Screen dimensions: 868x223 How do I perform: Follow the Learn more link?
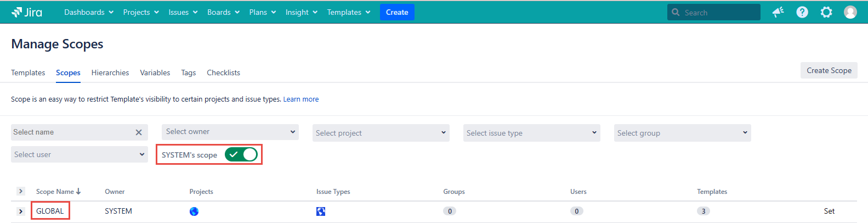[x=300, y=99]
